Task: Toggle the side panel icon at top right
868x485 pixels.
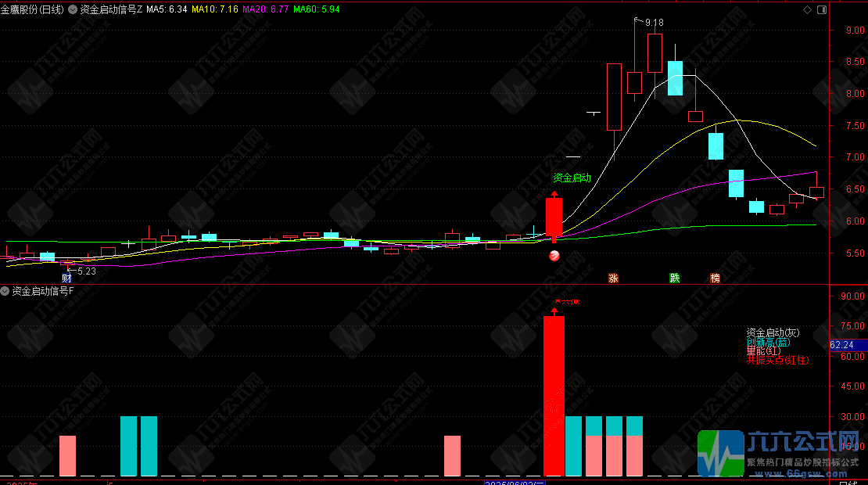Action: 822,9
